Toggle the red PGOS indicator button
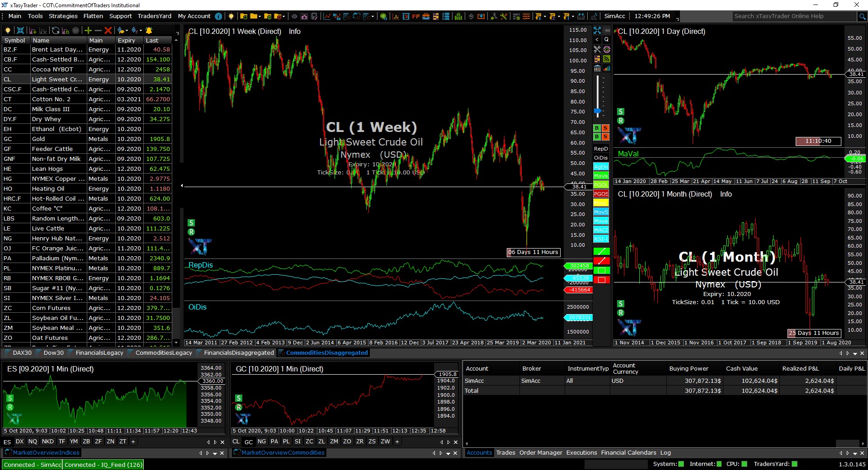Image resolution: width=868 pixels, height=470 pixels. [x=601, y=194]
